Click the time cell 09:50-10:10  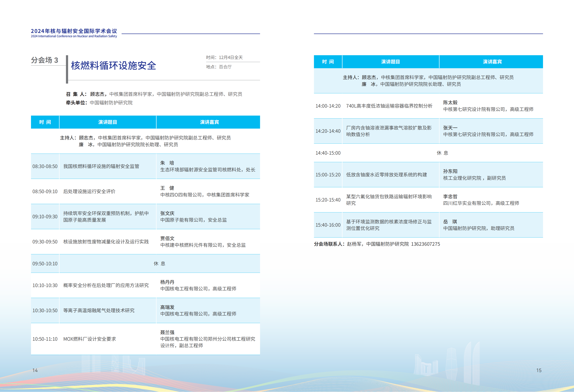[45, 264]
